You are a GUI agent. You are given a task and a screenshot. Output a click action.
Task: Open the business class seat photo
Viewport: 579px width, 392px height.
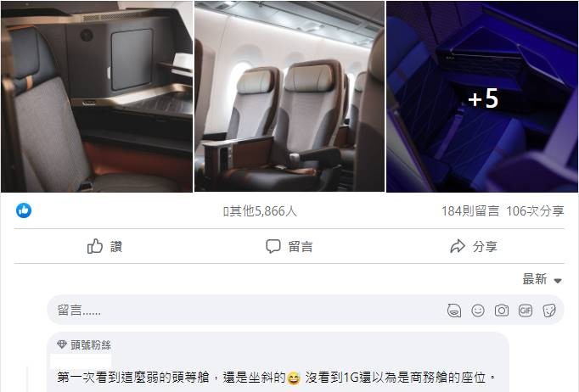(x=97, y=97)
